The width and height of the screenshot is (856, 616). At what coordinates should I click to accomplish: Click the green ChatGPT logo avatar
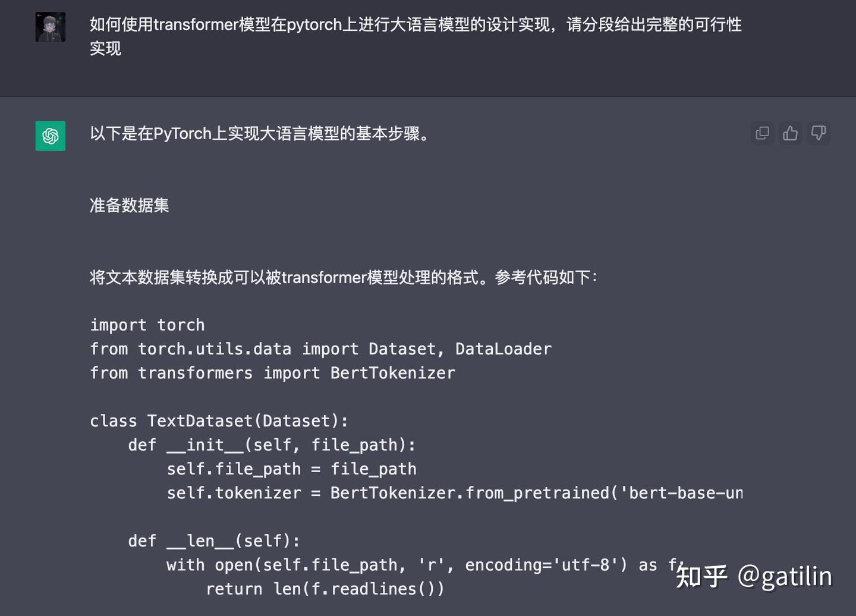[x=50, y=136]
